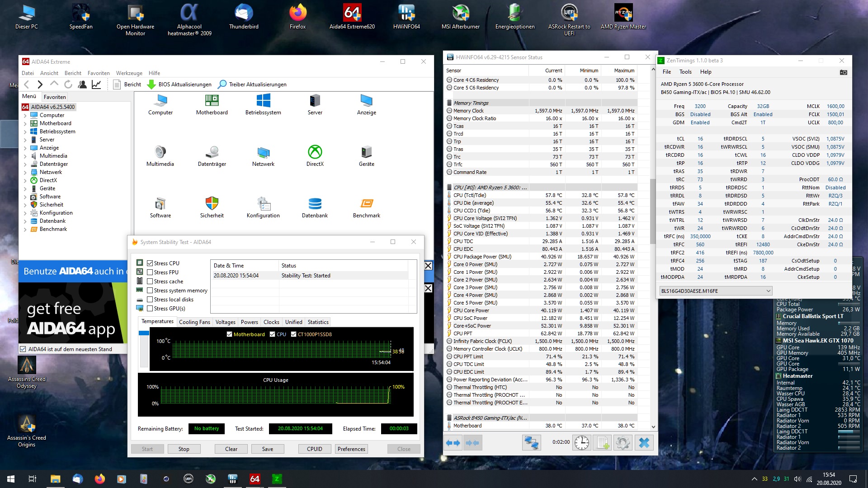
Task: Open the Werkzeuge menu
Action: pos(129,73)
